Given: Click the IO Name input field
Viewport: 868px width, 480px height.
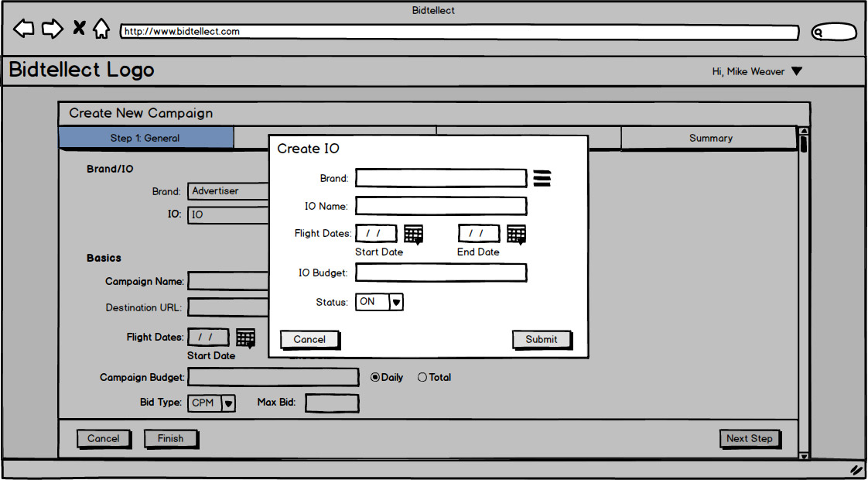Looking at the screenshot, I should pyautogui.click(x=441, y=206).
